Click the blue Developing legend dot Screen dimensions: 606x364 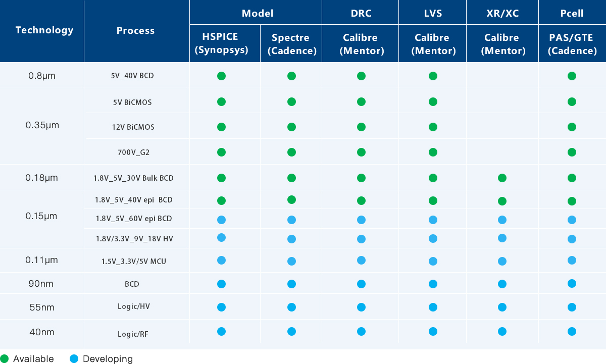pyautogui.click(x=74, y=359)
